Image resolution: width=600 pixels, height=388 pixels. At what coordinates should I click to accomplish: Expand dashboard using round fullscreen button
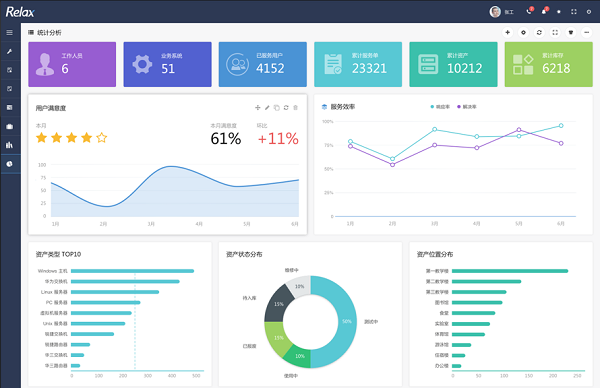tap(555, 33)
